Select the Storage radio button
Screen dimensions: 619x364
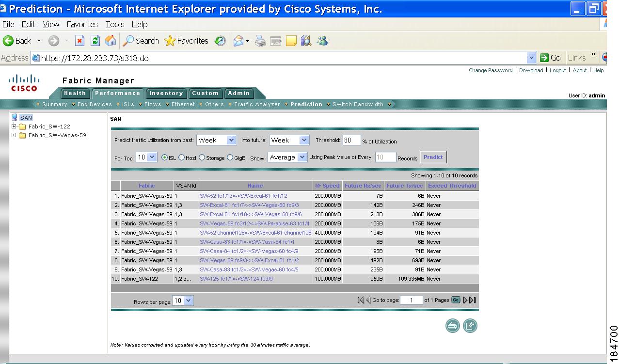[202, 158]
